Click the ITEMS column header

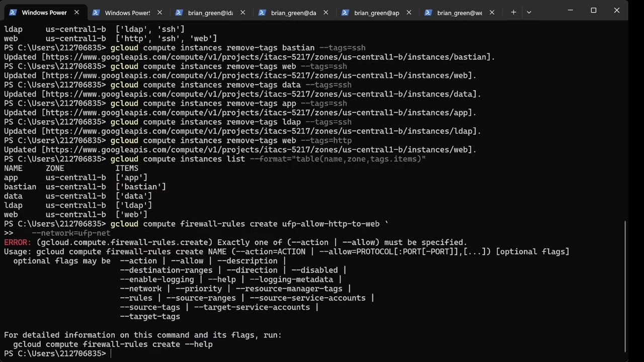click(127, 168)
